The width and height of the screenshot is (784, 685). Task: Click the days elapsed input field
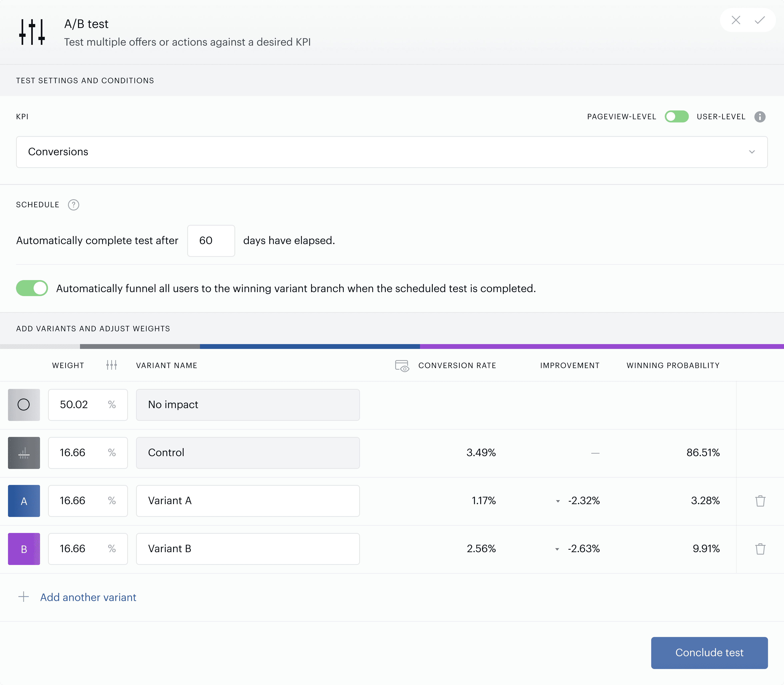pyautogui.click(x=211, y=240)
